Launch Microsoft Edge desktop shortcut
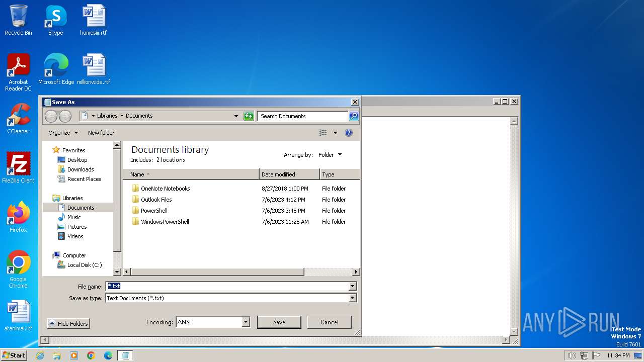 coord(56,69)
